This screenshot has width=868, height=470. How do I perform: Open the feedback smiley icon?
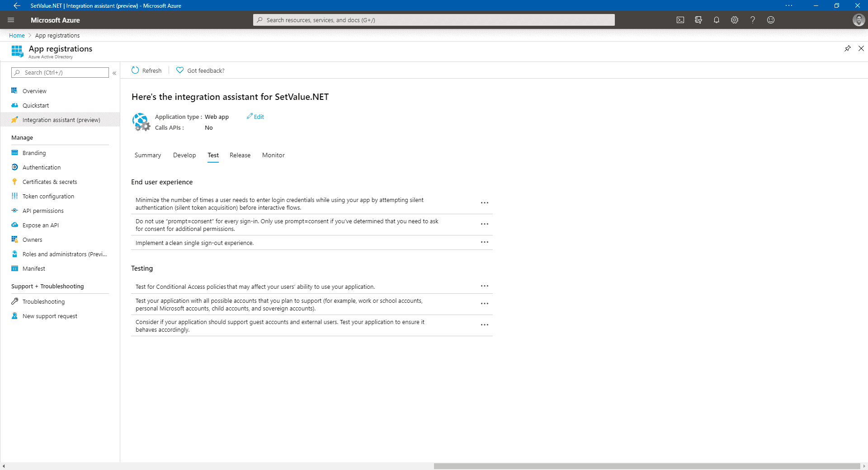pyautogui.click(x=771, y=20)
